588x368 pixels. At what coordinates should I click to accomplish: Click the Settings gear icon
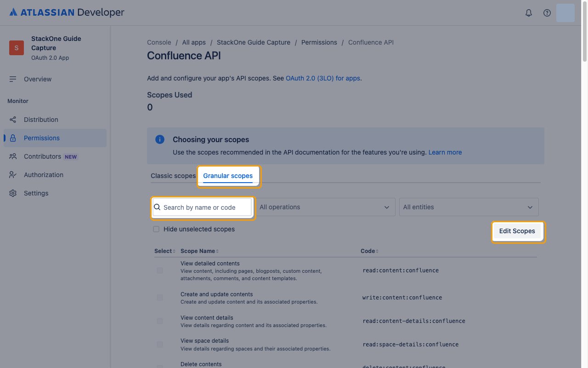click(13, 193)
